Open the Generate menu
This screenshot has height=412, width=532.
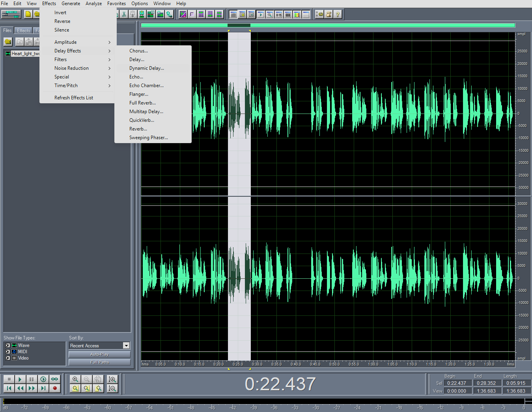[x=71, y=4]
